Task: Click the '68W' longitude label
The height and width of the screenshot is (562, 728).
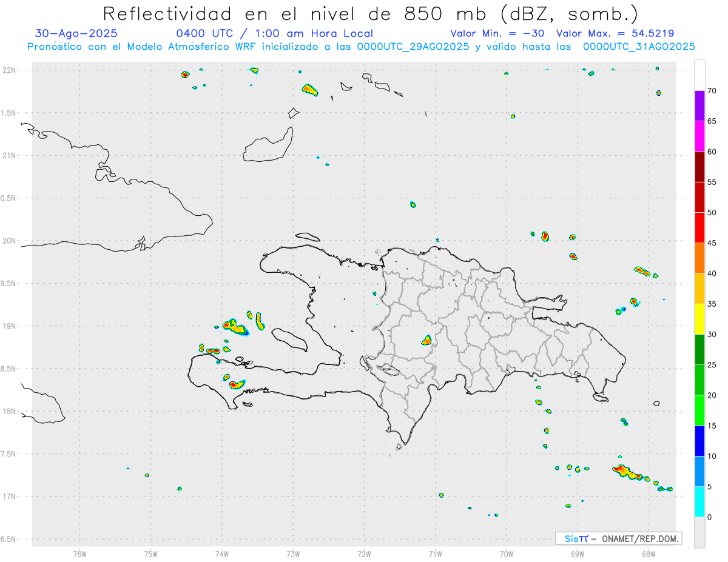Action: point(649,554)
